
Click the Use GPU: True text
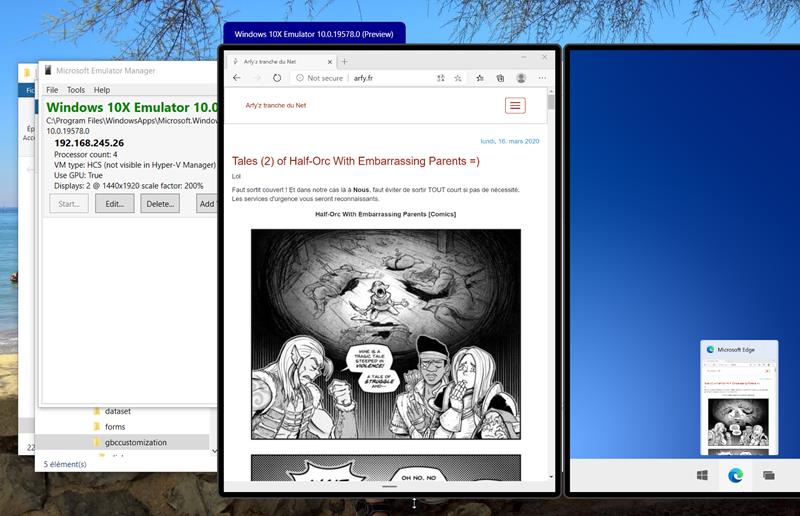pos(78,175)
